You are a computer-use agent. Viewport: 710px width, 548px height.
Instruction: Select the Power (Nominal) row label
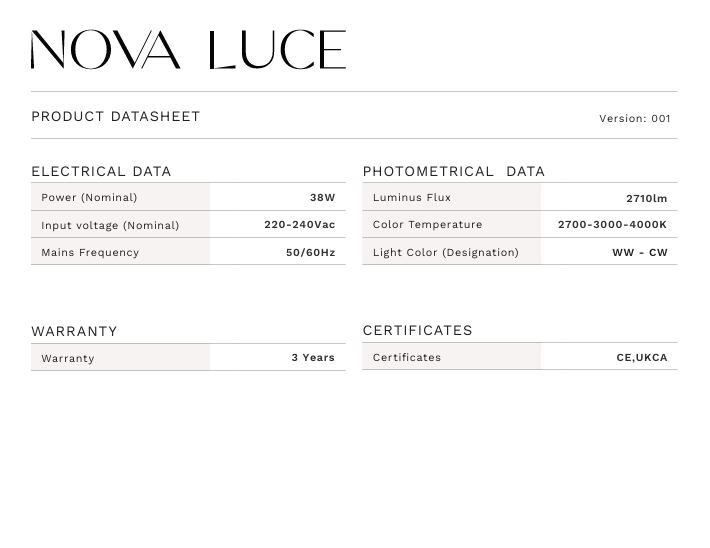[89, 198]
